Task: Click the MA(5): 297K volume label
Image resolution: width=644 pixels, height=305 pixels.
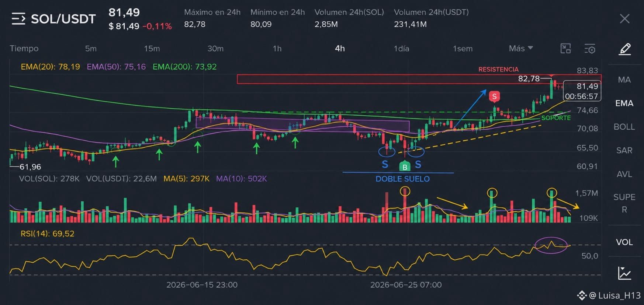Action: 187,179
